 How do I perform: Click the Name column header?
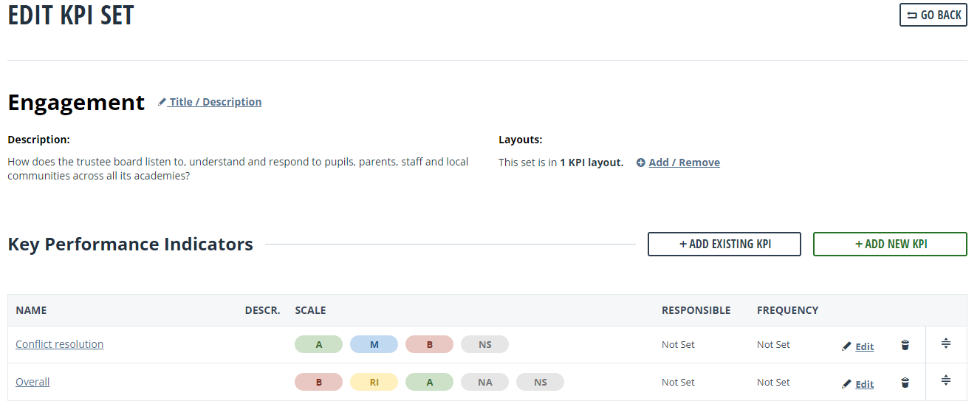31,310
